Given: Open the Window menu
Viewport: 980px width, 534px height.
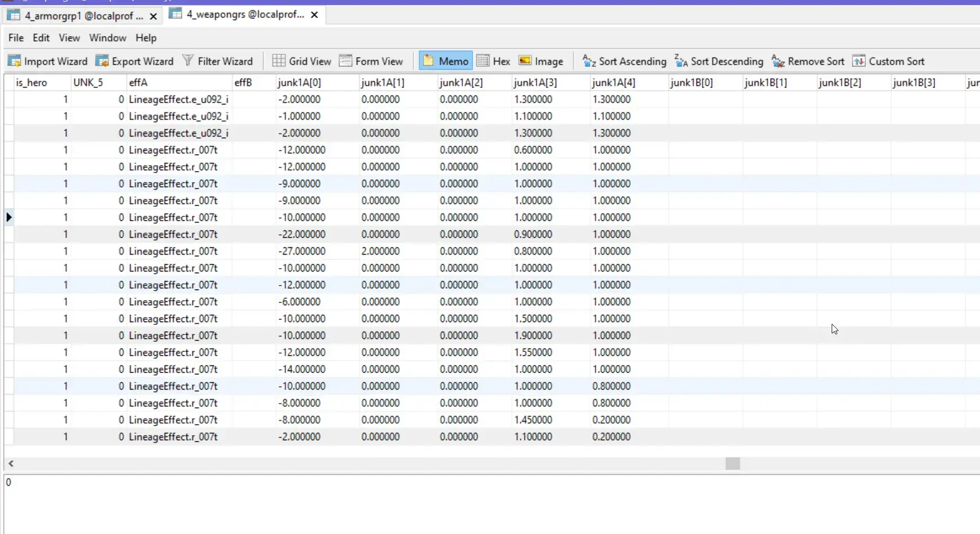Looking at the screenshot, I should [x=107, y=38].
